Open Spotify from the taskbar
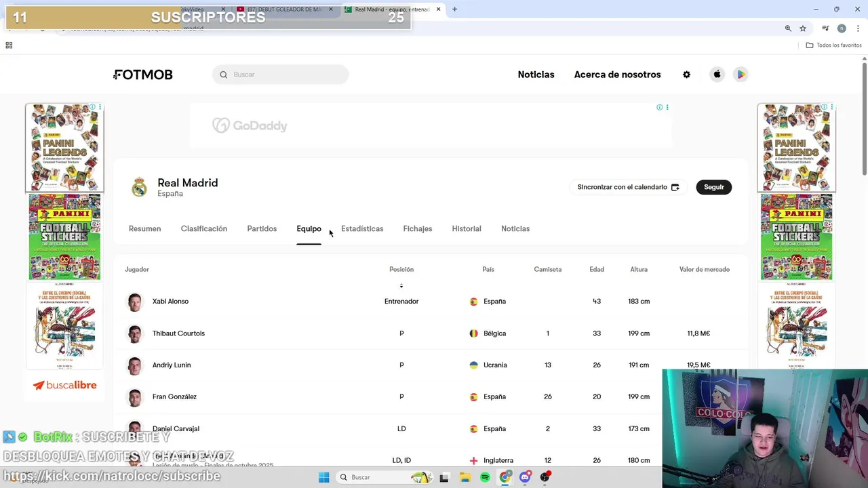Screen dimensions: 868x488 pos(485,477)
